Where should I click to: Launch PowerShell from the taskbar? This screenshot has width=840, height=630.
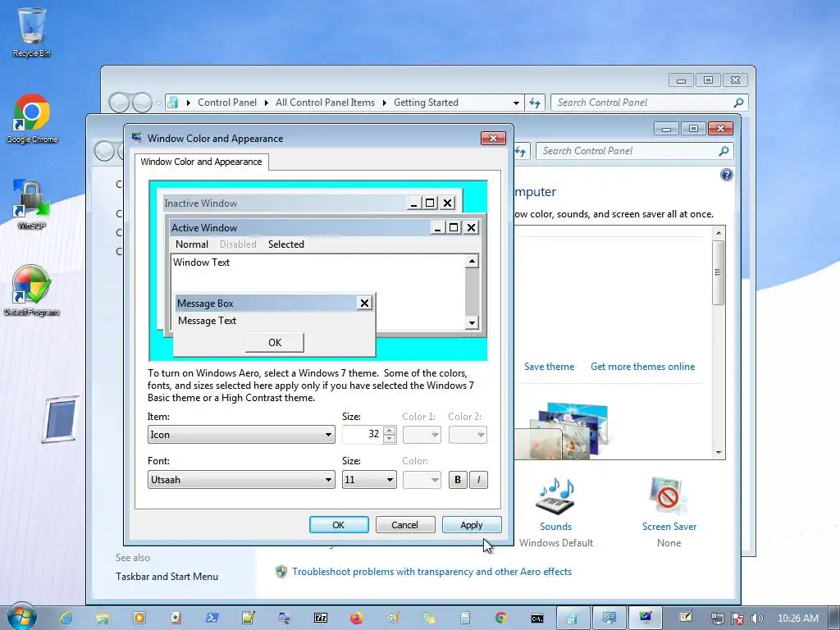click(x=212, y=619)
